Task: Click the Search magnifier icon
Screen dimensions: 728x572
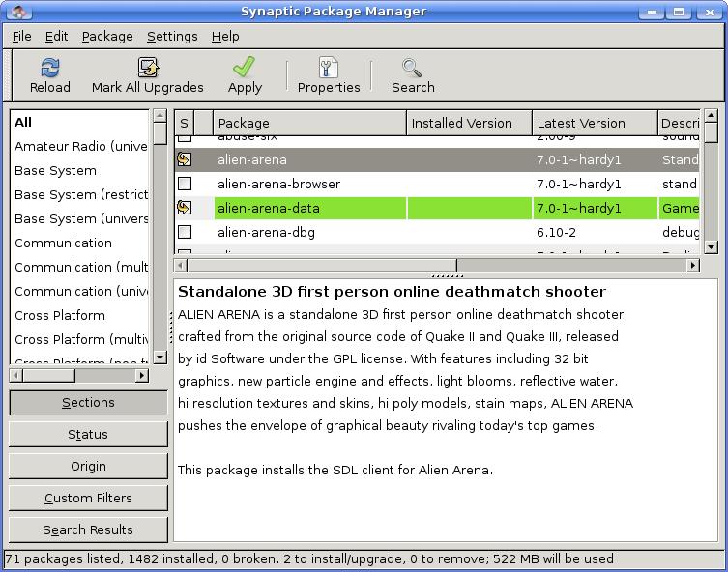Action: 413,69
